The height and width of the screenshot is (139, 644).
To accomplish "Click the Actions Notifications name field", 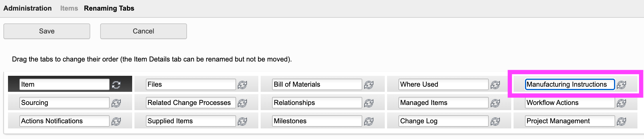I will point(65,121).
